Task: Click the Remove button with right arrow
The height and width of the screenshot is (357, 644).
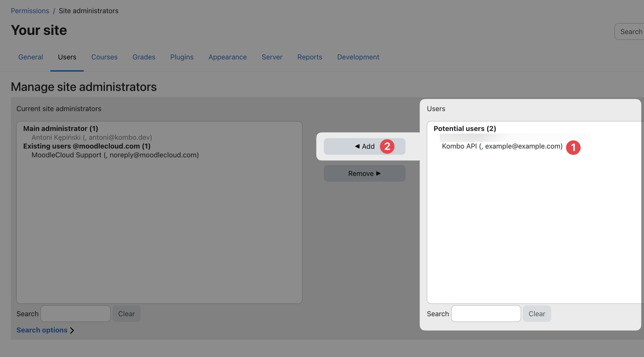Action: pos(364,173)
